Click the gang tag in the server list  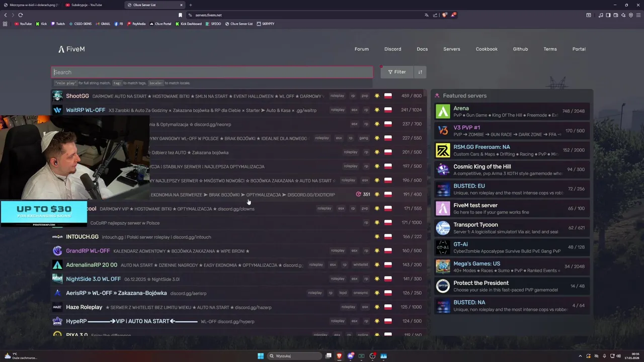[x=364, y=138]
